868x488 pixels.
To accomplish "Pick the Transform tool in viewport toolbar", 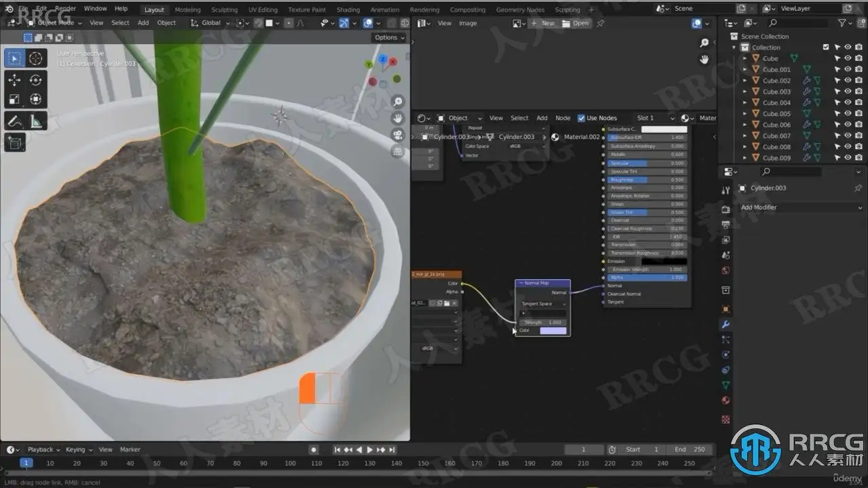I will (36, 100).
